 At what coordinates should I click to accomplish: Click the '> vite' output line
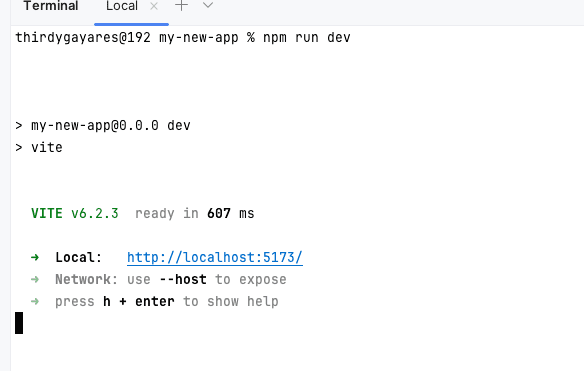pyautogui.click(x=39, y=148)
